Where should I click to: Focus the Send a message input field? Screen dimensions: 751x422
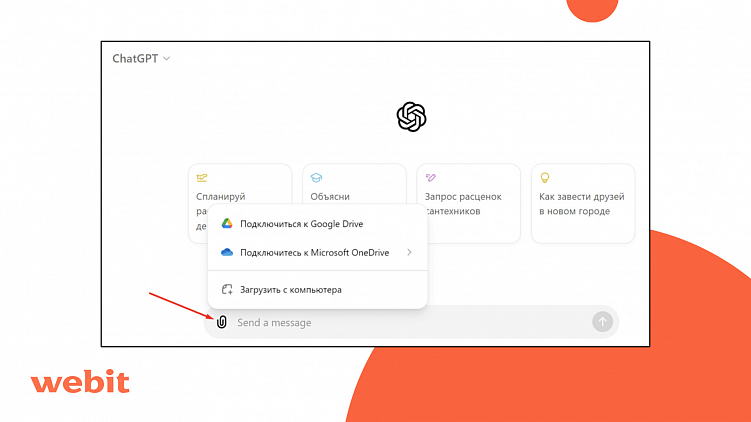[411, 322]
